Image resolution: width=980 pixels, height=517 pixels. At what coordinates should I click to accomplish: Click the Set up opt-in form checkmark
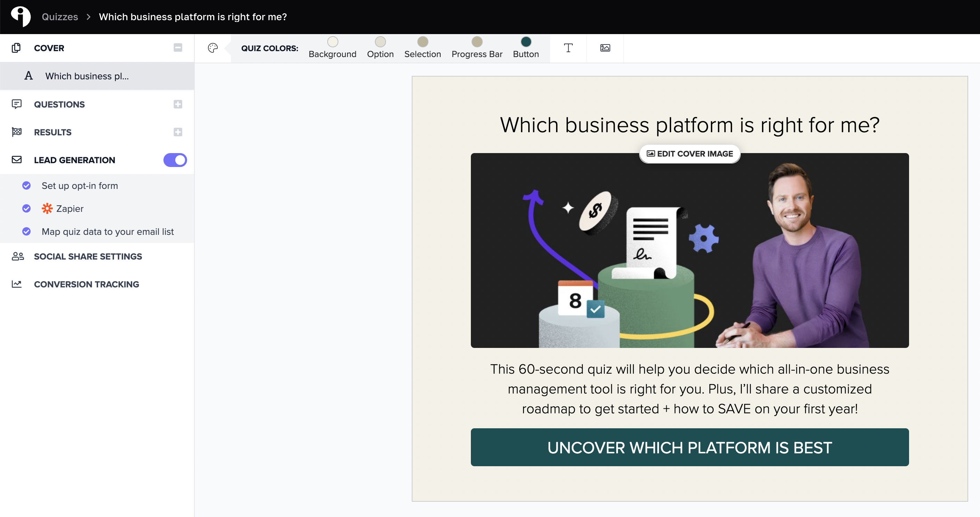pyautogui.click(x=26, y=185)
